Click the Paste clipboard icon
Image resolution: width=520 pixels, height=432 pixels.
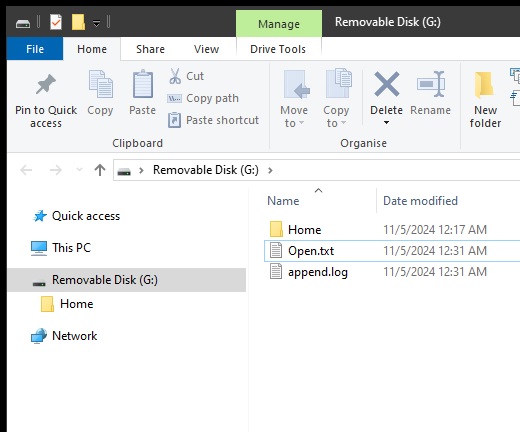(143, 84)
